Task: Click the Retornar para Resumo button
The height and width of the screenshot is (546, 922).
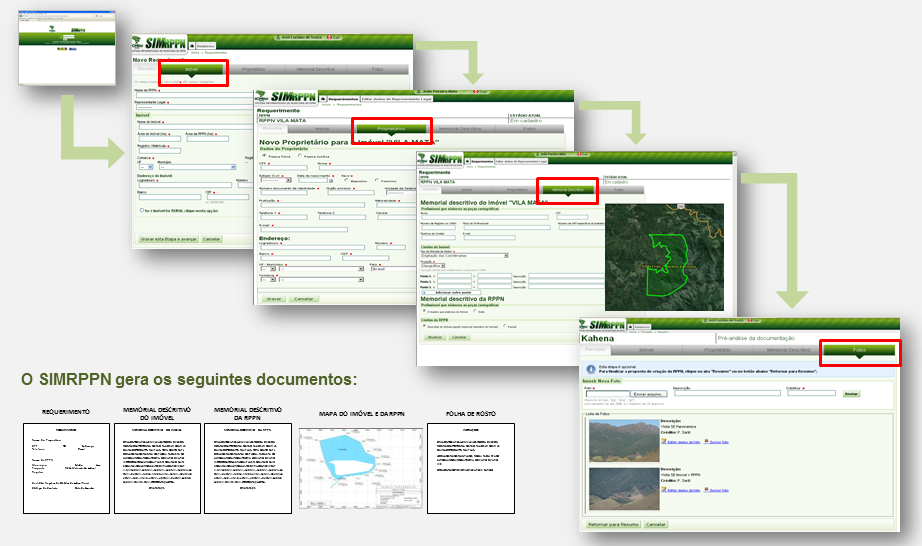Action: tap(612, 523)
